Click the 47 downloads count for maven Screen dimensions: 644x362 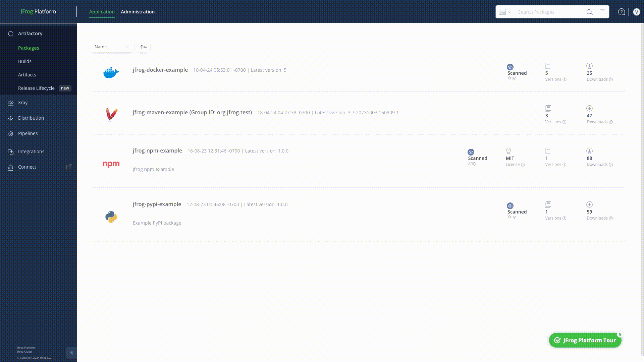pos(589,116)
